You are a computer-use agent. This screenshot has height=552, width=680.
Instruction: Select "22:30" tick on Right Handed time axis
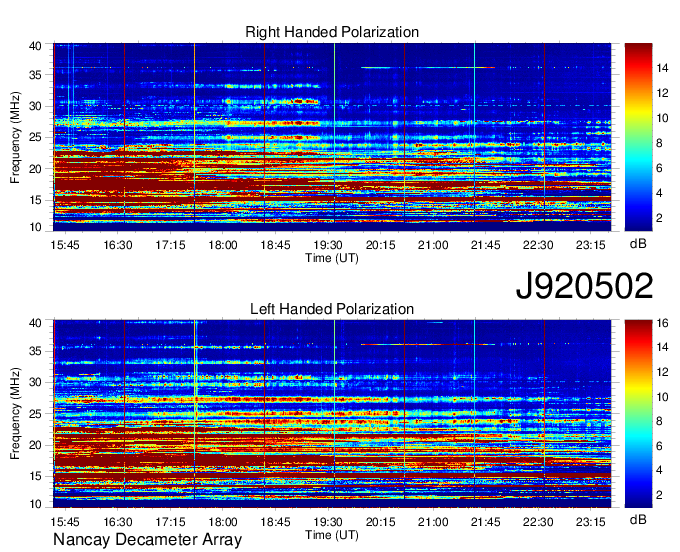click(x=538, y=245)
